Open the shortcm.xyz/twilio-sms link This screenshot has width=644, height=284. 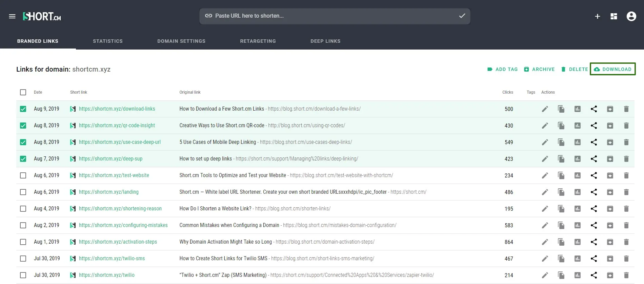[112, 259]
